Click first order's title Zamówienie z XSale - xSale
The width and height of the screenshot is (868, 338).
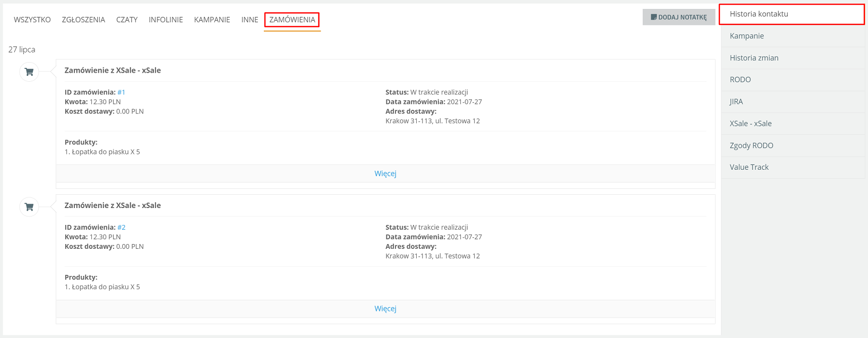click(x=113, y=70)
